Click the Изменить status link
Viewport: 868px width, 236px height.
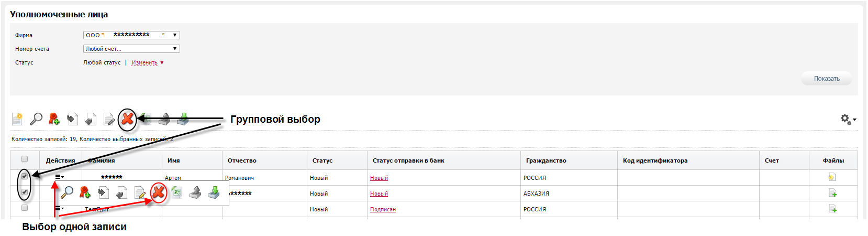(x=144, y=62)
